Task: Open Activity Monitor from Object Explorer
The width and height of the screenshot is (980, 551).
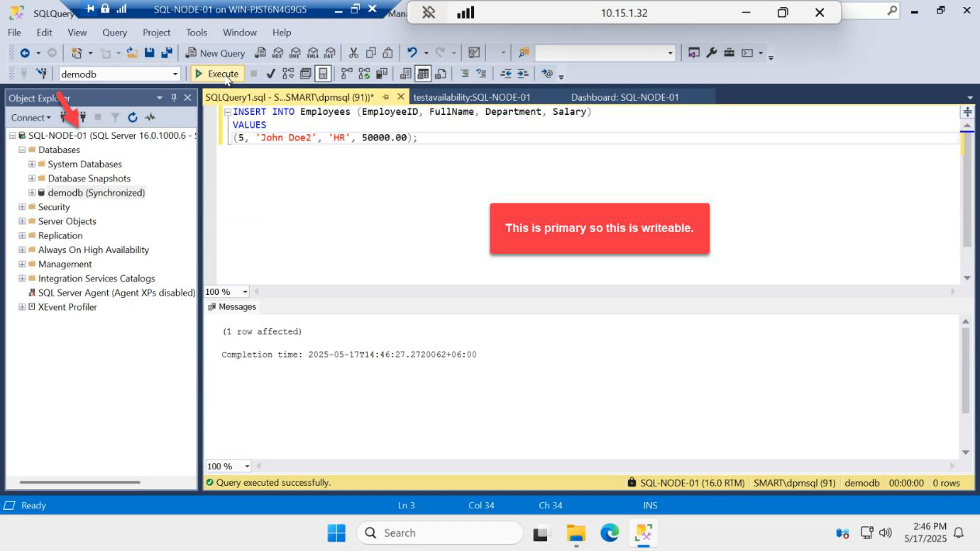Action: 150,118
